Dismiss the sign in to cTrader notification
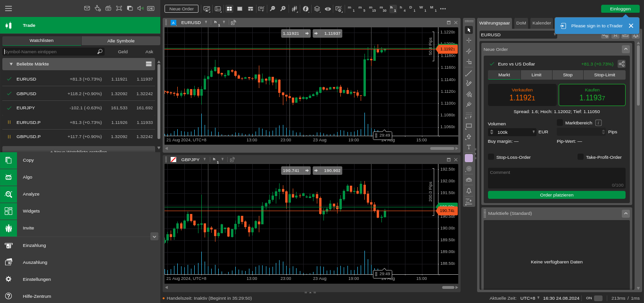Image resolution: width=644 pixels, height=303 pixels. (x=631, y=25)
